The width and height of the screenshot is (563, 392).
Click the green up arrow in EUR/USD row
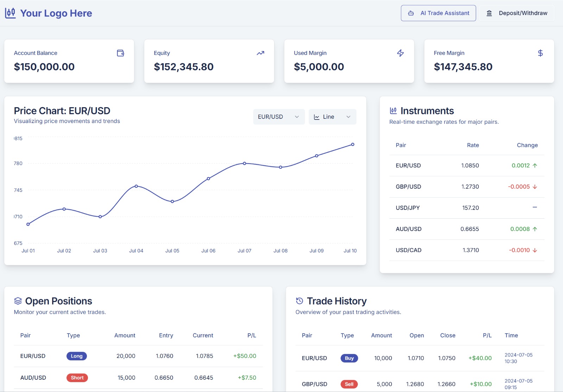535,166
